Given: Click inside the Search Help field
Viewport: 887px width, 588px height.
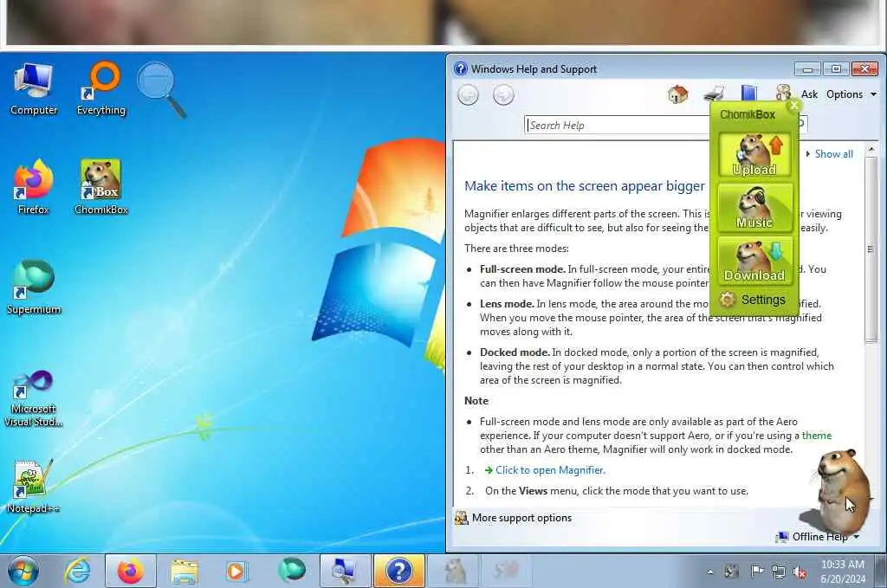Looking at the screenshot, I should click(x=617, y=125).
